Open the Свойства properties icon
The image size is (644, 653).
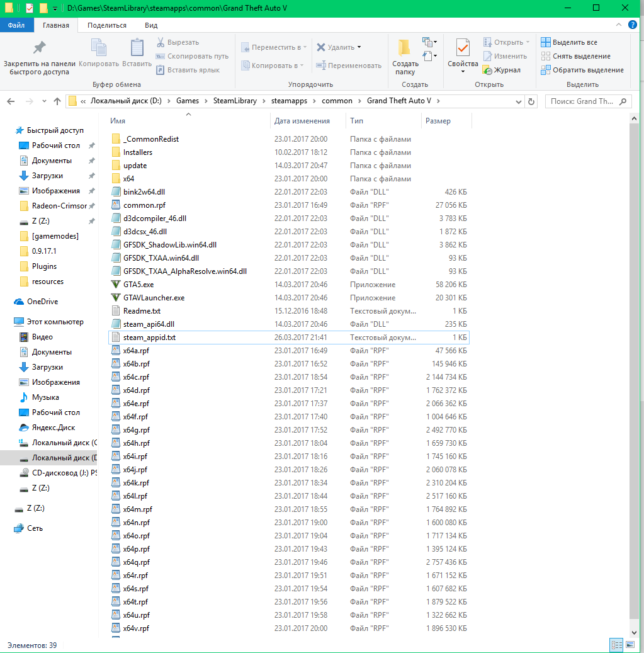point(463,47)
